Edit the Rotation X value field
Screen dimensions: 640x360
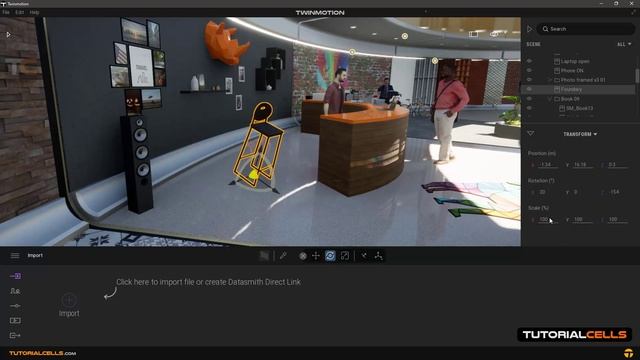[x=547, y=192]
